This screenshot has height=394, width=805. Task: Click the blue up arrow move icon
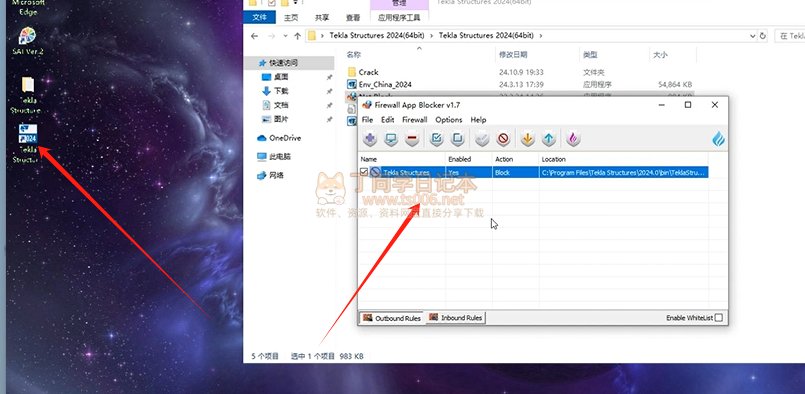pyautogui.click(x=549, y=139)
